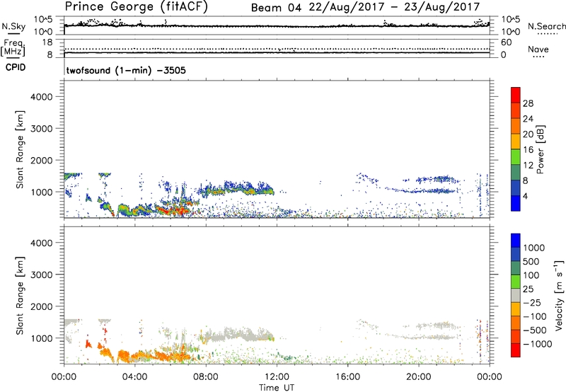Click the '08:00' time axis label
This screenshot has width=566, height=392.
[x=206, y=377]
